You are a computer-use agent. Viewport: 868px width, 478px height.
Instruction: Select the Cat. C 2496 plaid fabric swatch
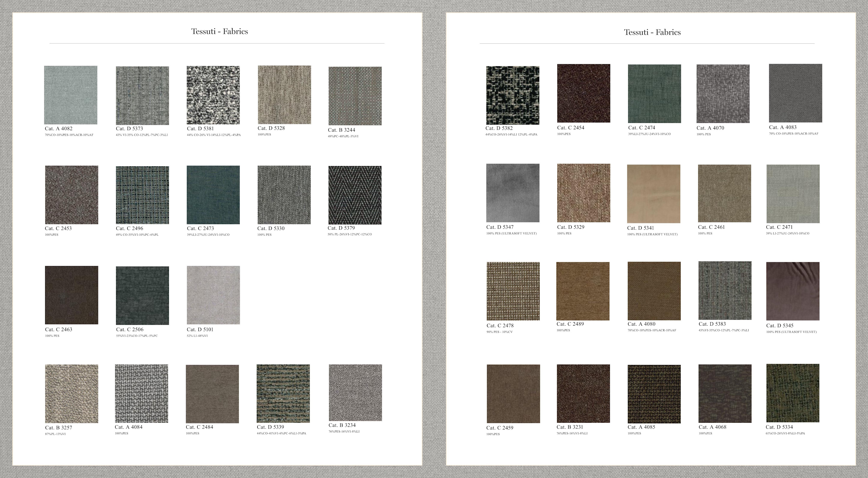coord(142,195)
